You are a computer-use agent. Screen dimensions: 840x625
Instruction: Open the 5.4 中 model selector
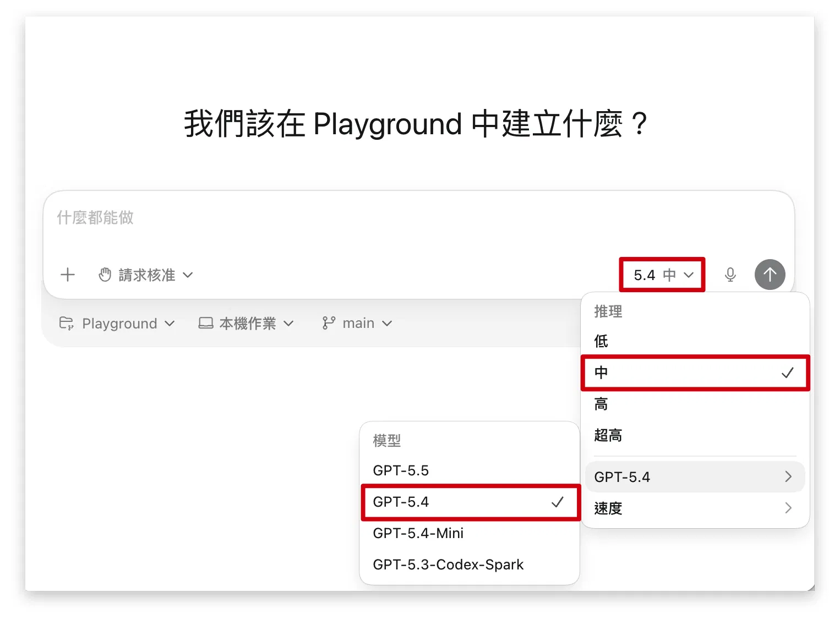[x=663, y=275]
